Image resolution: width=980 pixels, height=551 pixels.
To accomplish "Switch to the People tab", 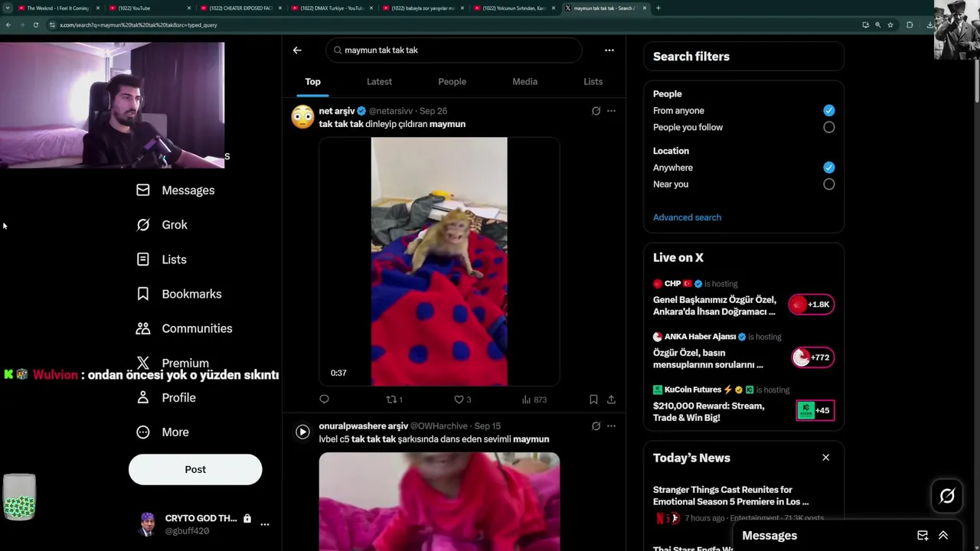I will 452,82.
